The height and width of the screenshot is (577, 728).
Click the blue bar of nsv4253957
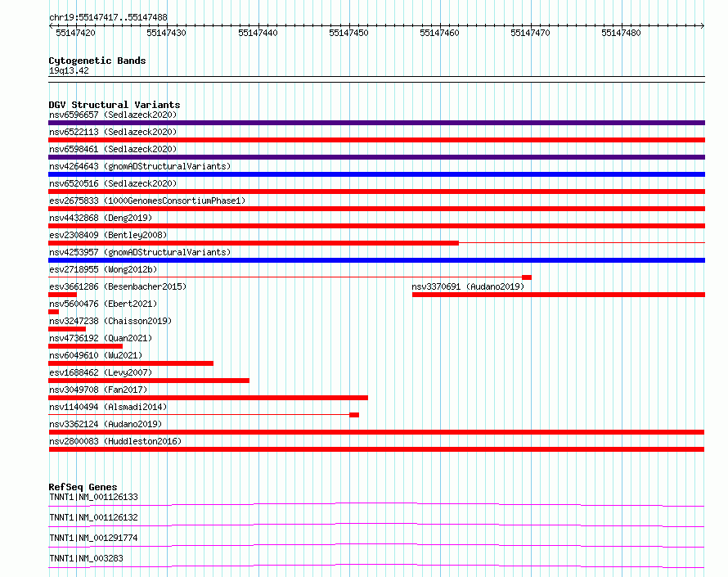tap(376, 260)
